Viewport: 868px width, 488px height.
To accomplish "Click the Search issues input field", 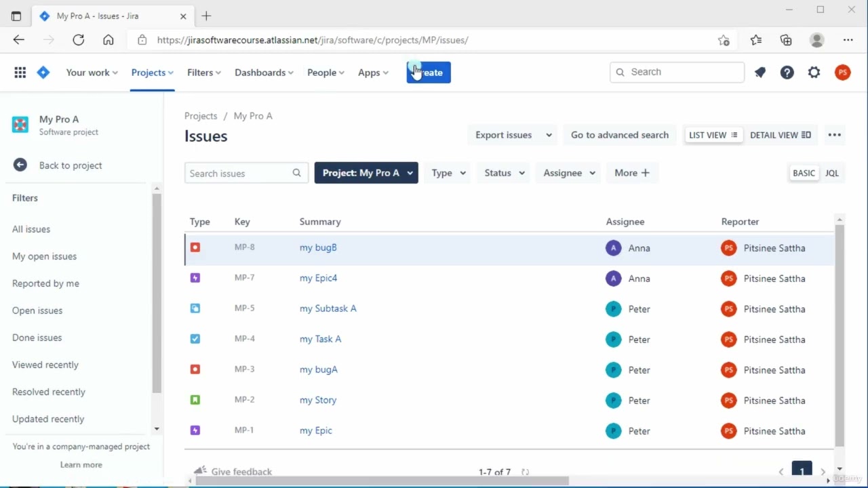I will pyautogui.click(x=246, y=173).
